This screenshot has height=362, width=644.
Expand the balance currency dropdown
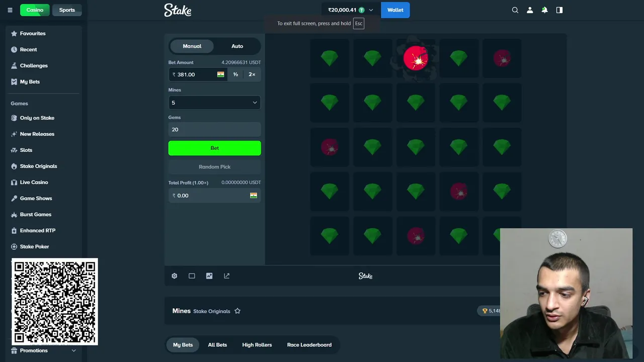[371, 10]
